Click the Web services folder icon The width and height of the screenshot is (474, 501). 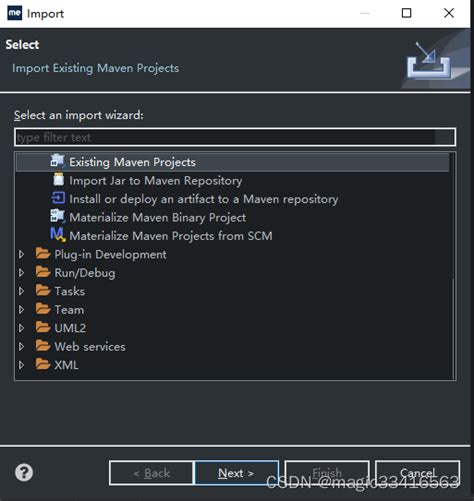click(x=43, y=346)
